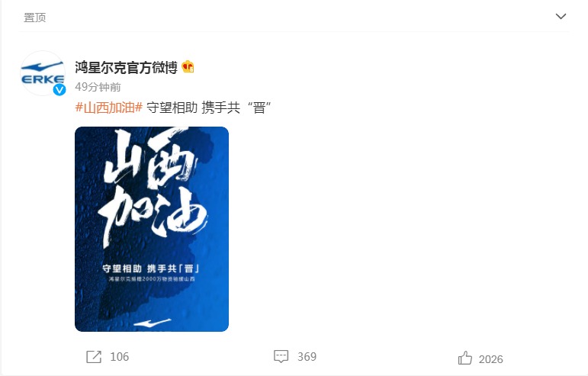
Task: Click the repost share icon
Action: [x=94, y=356]
